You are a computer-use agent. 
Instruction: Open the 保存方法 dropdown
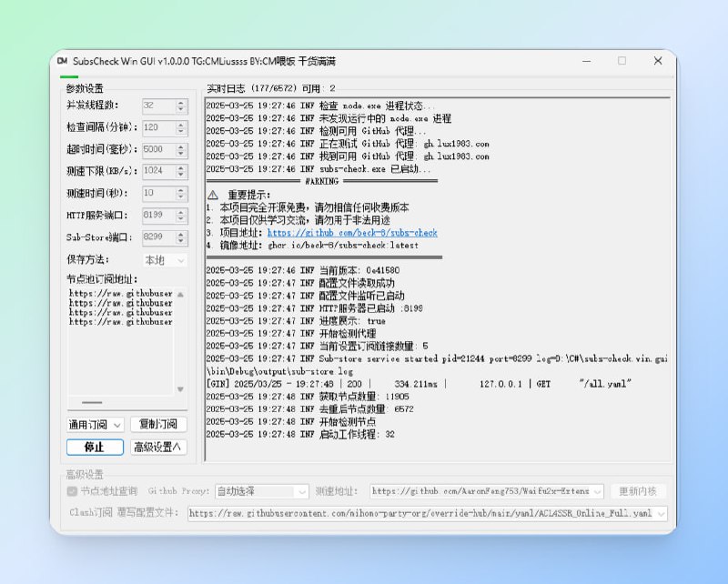pos(180,260)
